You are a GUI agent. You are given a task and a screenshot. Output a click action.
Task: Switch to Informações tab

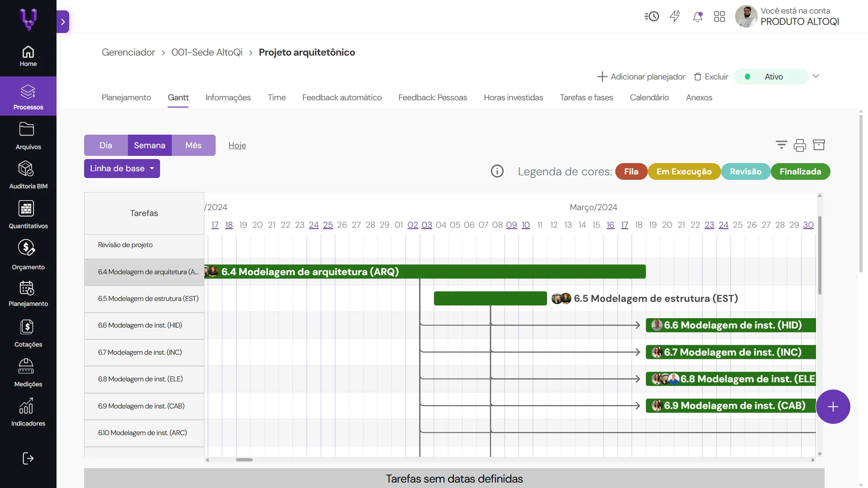point(228,98)
